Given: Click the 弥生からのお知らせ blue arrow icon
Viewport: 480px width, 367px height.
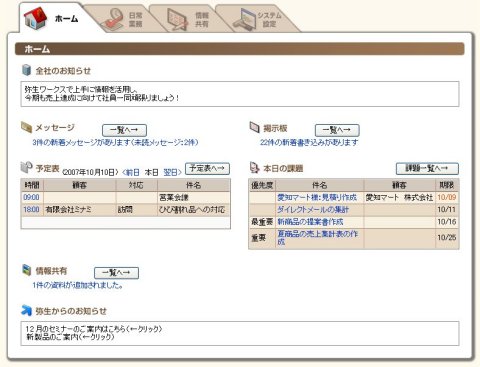Looking at the screenshot, I should pos(26,310).
